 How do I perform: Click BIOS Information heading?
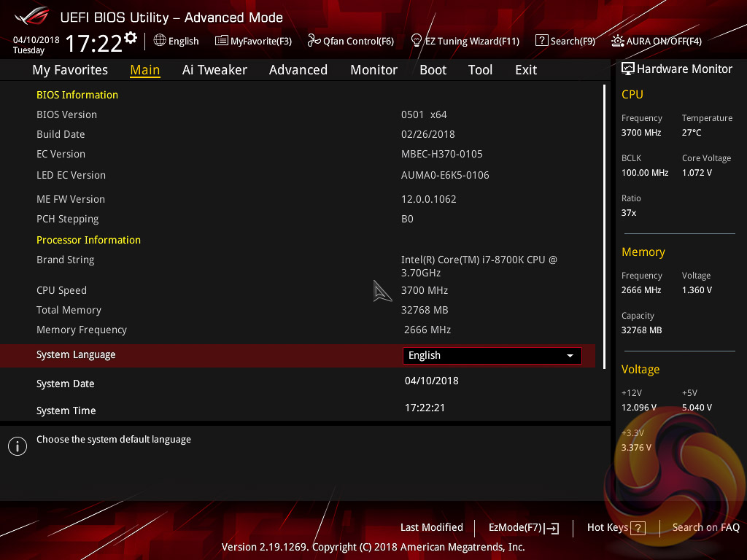click(x=77, y=96)
